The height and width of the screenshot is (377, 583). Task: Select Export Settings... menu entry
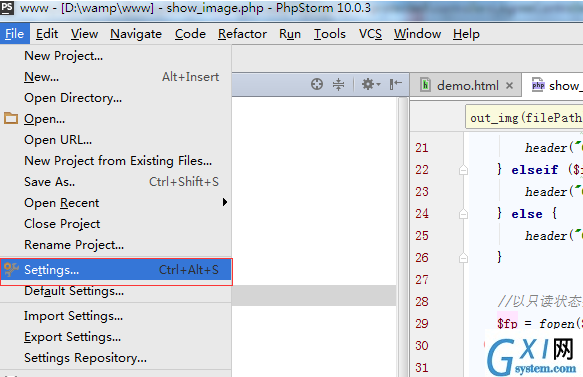(116, 337)
